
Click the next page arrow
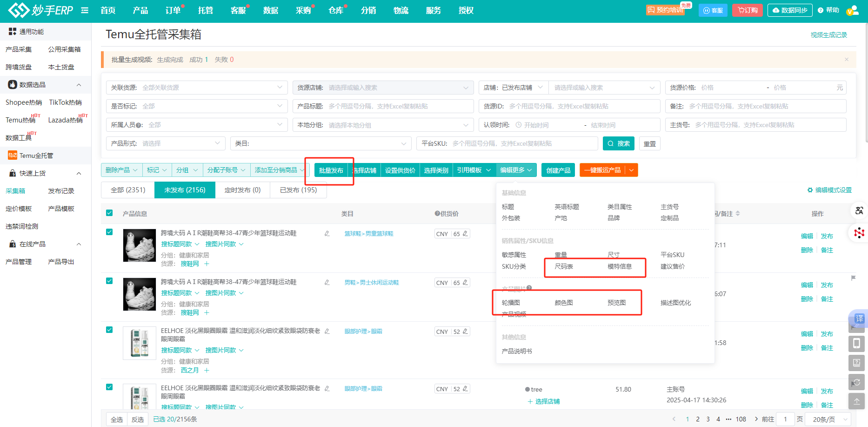pyautogui.click(x=756, y=419)
